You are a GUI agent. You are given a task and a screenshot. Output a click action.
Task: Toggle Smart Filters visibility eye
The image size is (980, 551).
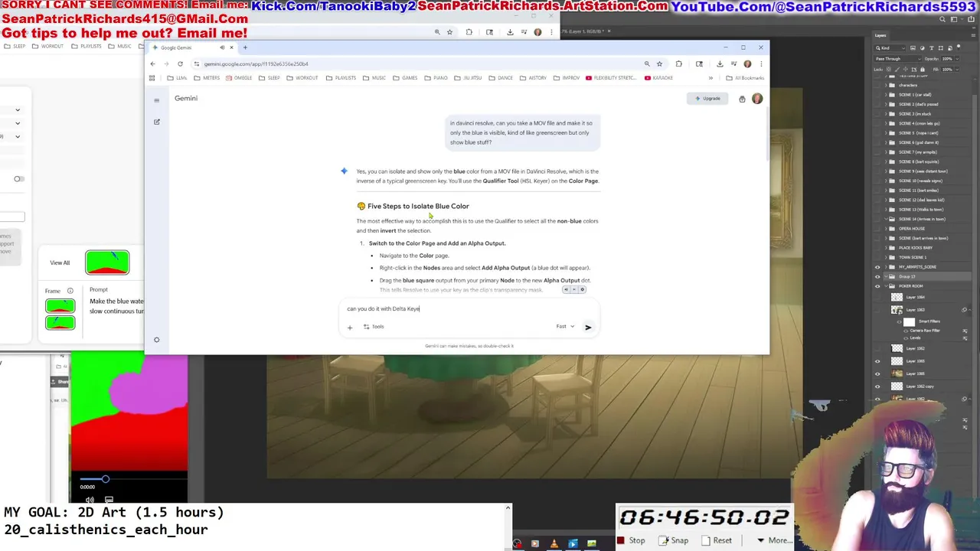coord(899,321)
